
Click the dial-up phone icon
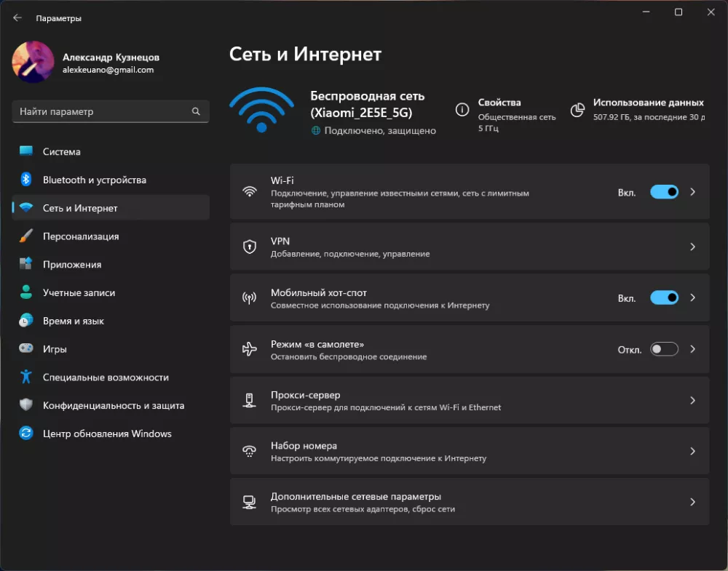tap(250, 451)
